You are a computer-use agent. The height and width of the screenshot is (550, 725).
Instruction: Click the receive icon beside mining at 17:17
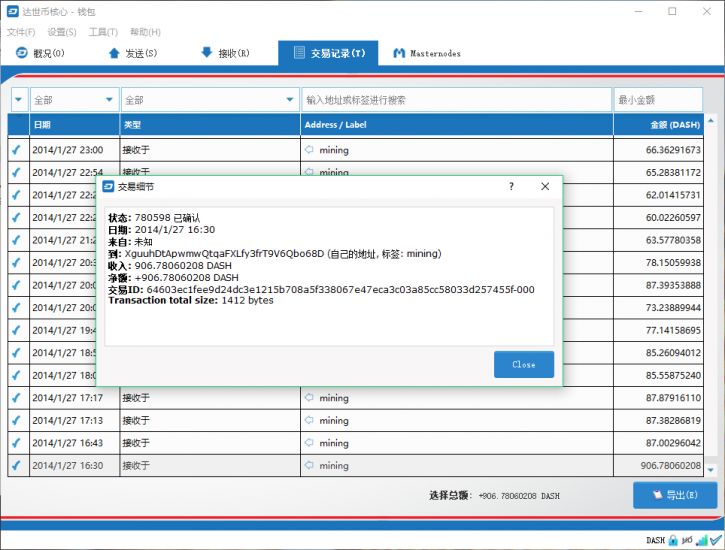pyautogui.click(x=309, y=397)
